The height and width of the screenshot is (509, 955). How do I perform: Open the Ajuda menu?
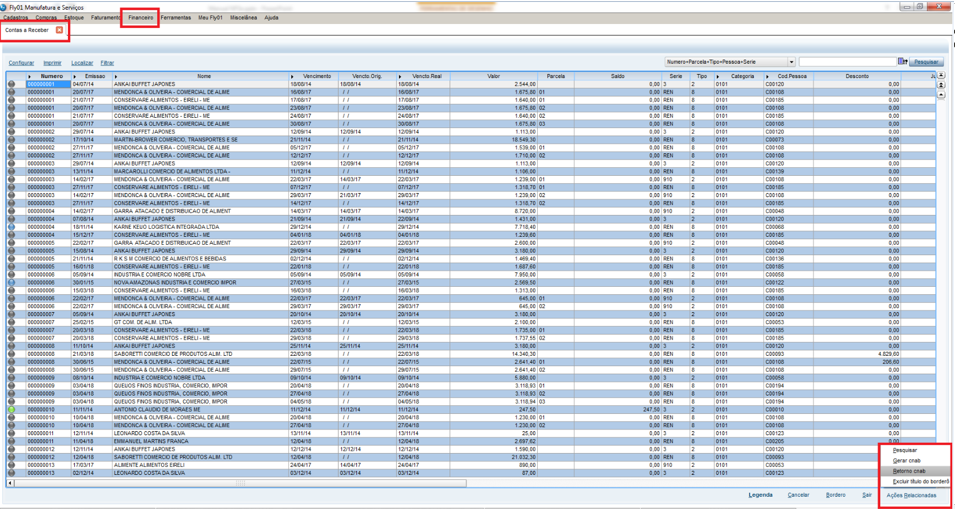coord(272,18)
